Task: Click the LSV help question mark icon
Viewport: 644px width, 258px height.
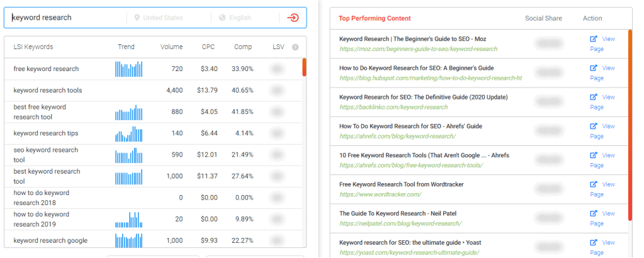Action: click(x=295, y=47)
